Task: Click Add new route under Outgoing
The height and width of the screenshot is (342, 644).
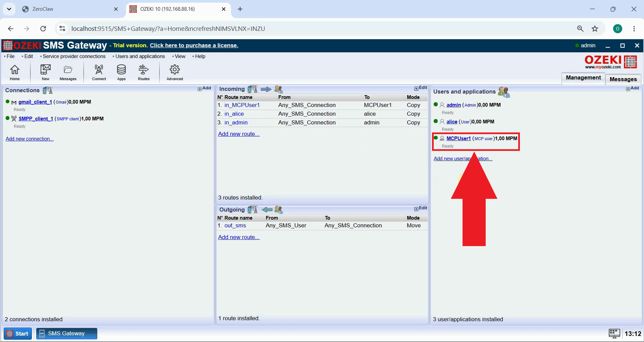Action: pyautogui.click(x=239, y=237)
